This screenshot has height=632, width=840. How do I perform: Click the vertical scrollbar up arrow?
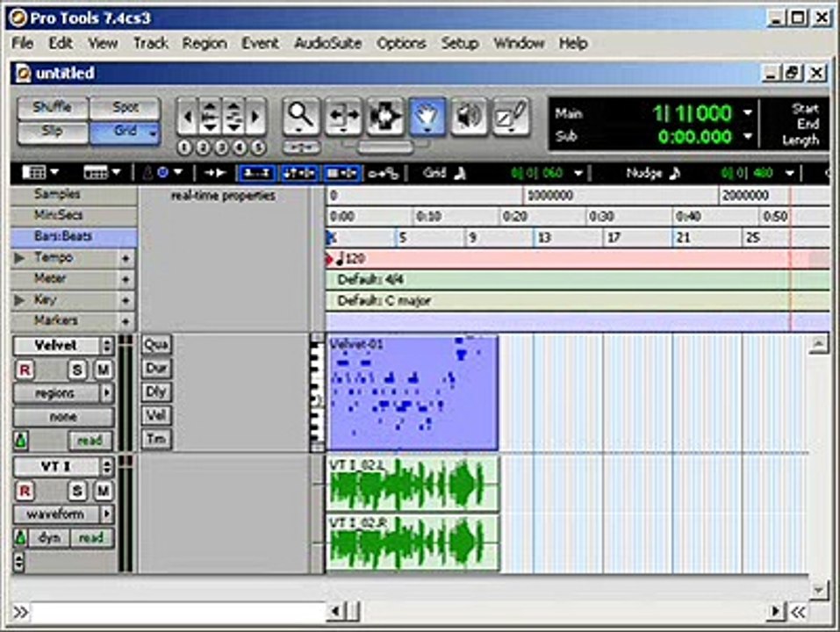819,344
